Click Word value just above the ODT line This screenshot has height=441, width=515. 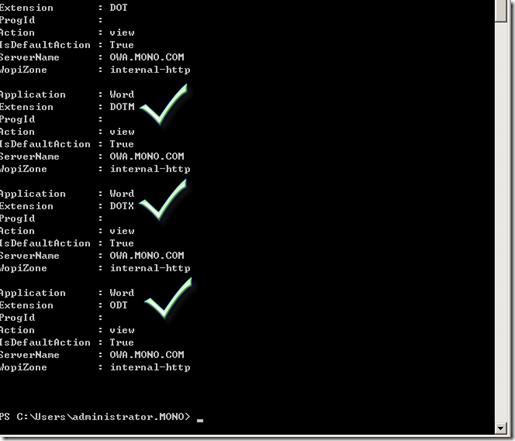pos(122,293)
